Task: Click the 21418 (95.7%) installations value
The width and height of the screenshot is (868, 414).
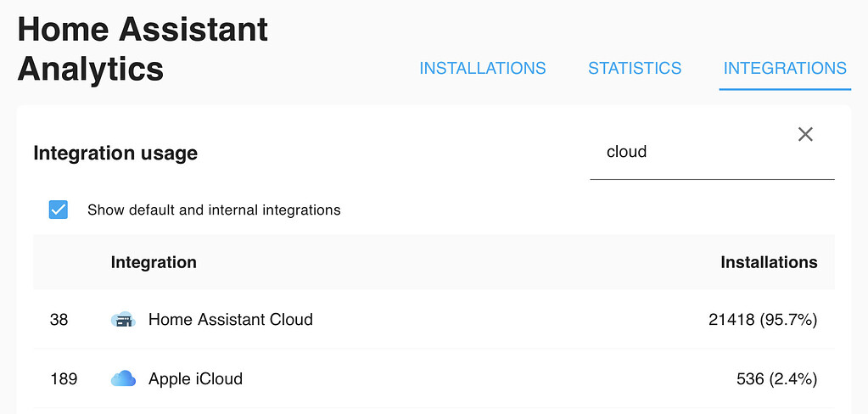Action: [x=763, y=320]
